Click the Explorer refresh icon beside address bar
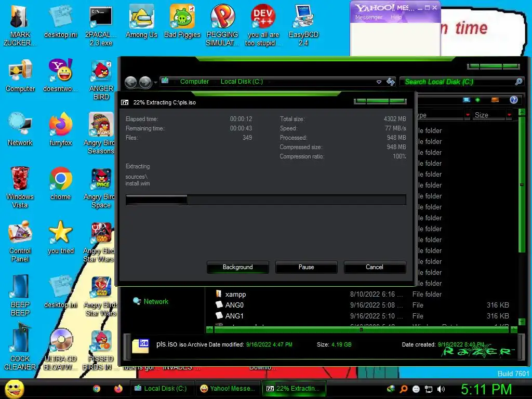 pyautogui.click(x=391, y=82)
